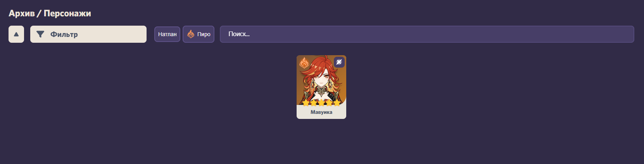
Task: Click the flame icon inside Пиро chip
Action: pos(191,34)
